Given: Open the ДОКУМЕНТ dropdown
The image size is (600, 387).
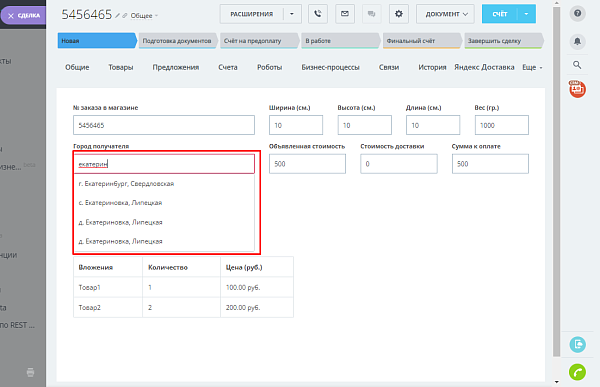Looking at the screenshot, I should point(445,14).
